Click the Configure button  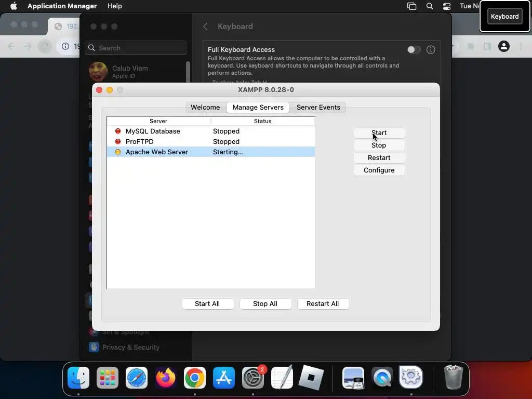pyautogui.click(x=379, y=170)
